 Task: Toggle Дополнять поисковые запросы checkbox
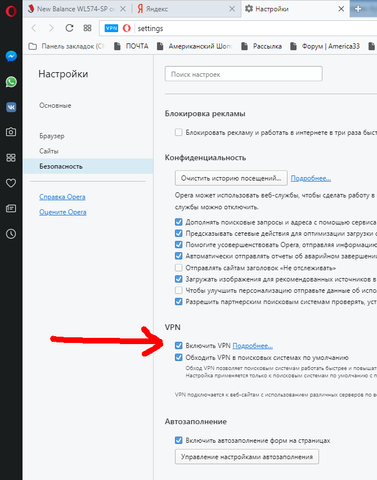[x=179, y=222]
